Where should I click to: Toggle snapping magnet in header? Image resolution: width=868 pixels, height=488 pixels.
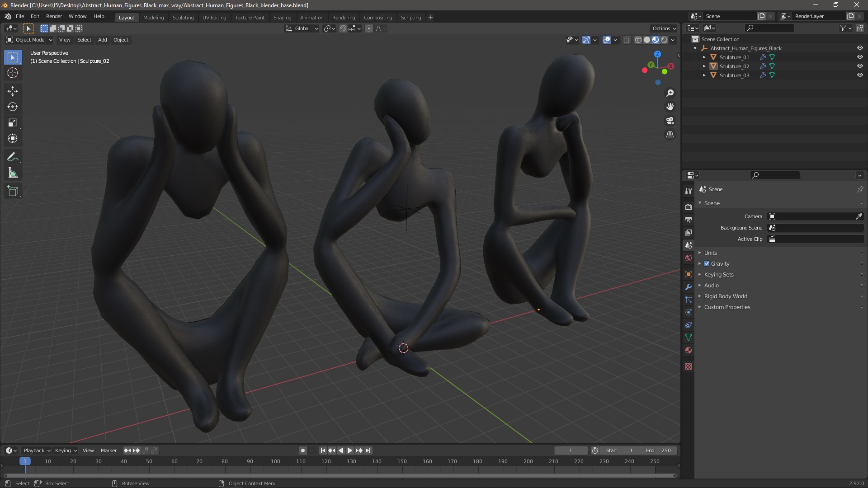pos(343,28)
